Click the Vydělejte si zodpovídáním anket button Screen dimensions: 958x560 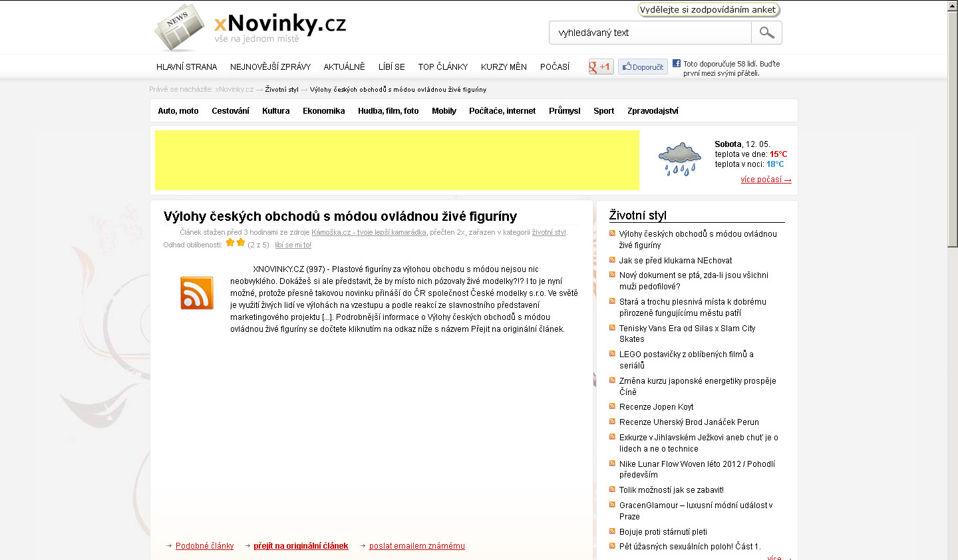coord(708,10)
